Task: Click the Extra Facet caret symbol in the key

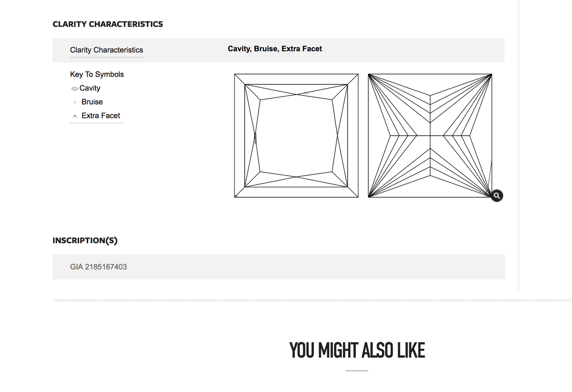Action: [x=75, y=116]
